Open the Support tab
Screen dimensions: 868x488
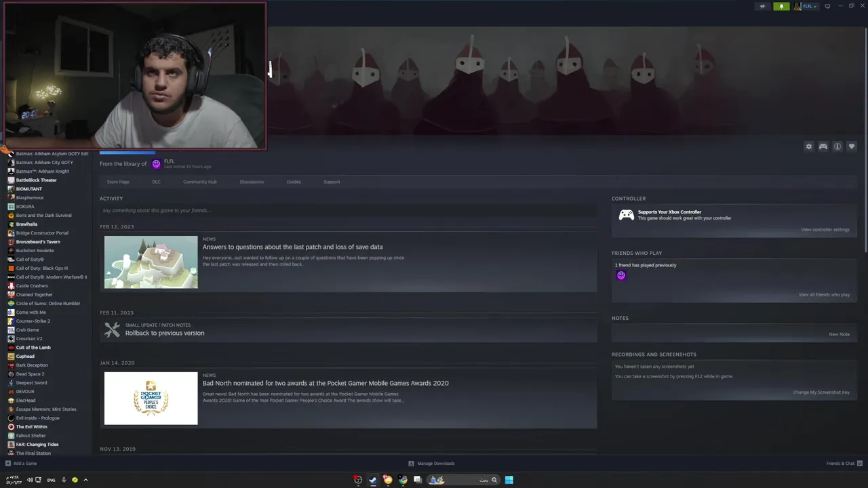pyautogui.click(x=332, y=182)
